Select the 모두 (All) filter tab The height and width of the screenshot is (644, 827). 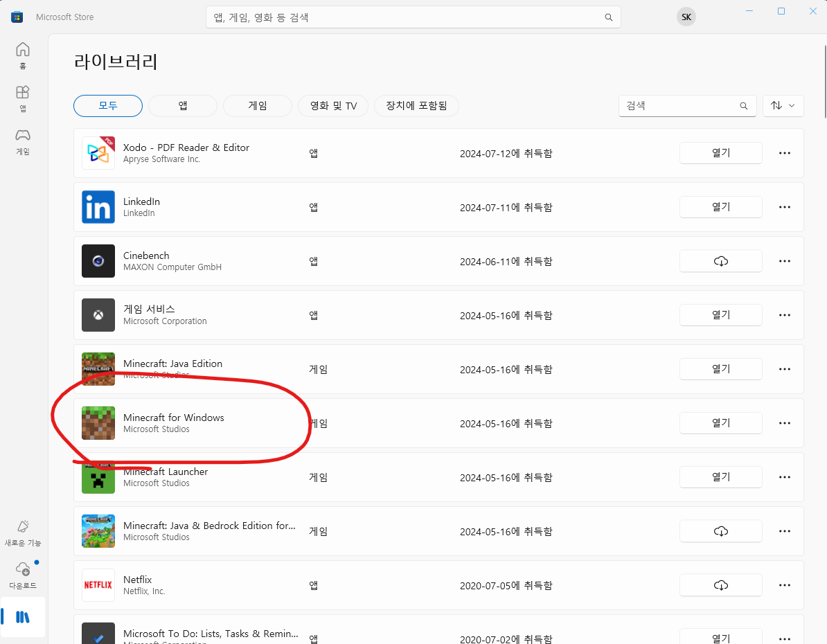[x=108, y=105]
